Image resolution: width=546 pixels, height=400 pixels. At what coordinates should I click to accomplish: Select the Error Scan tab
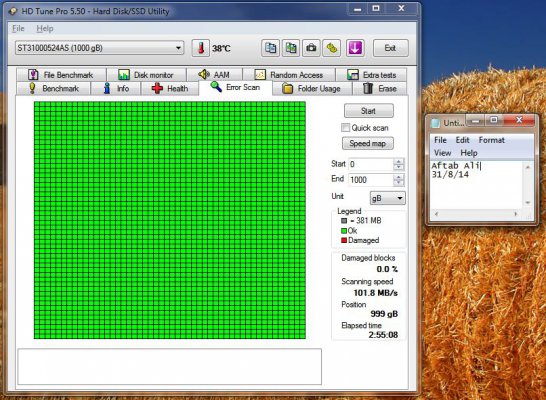click(x=235, y=87)
